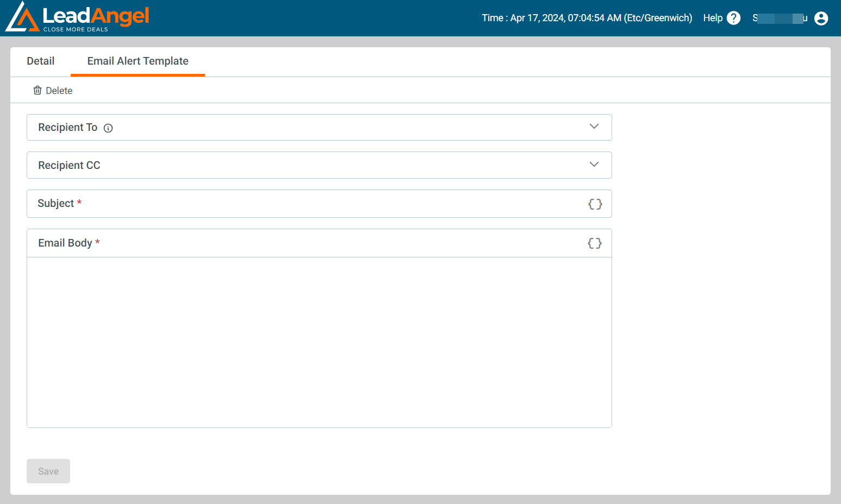Insert merge field braces in Email Body
This screenshot has height=504, width=841.
tap(595, 243)
